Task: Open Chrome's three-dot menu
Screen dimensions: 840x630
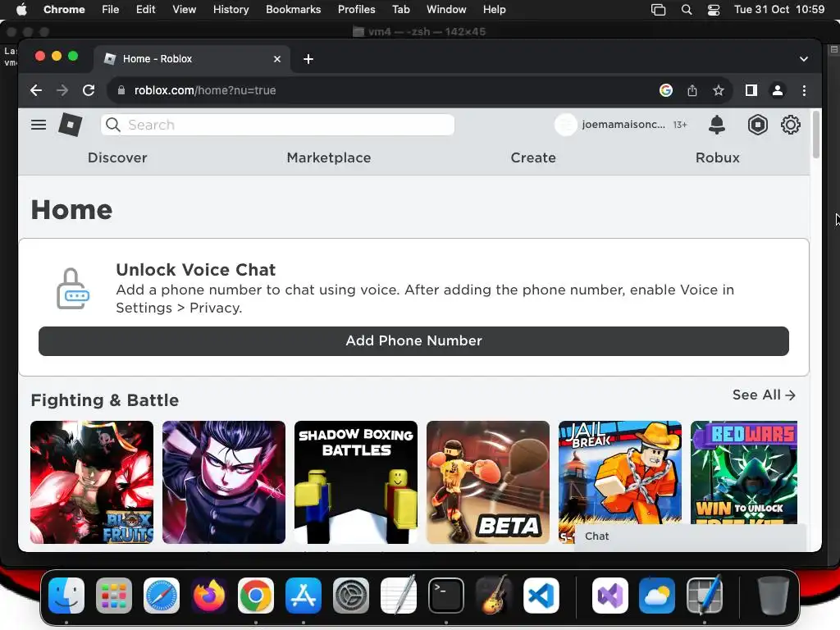Action: pyautogui.click(x=804, y=90)
